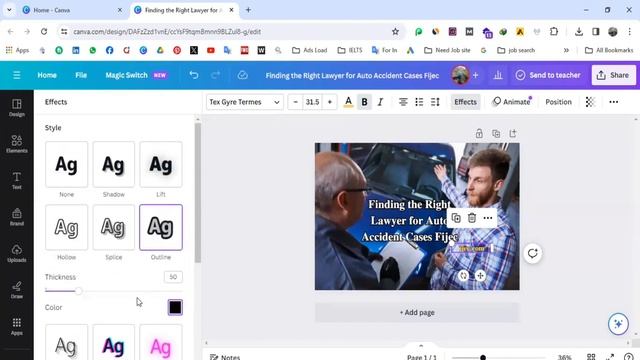Add collaborator with plus icon

coord(476,75)
